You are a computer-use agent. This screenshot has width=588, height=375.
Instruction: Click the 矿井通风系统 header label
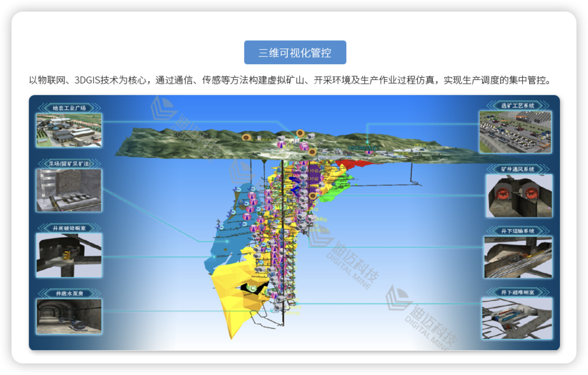click(518, 169)
